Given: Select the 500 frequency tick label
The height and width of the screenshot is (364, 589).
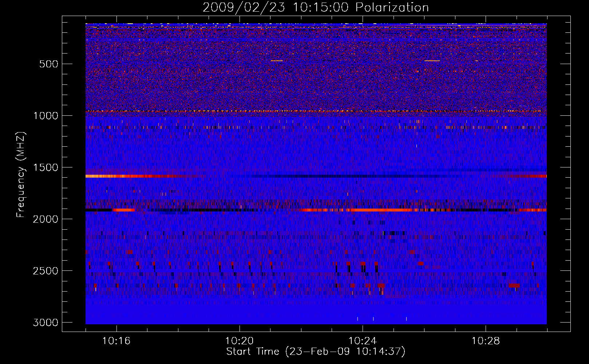Looking at the screenshot, I should coord(49,64).
